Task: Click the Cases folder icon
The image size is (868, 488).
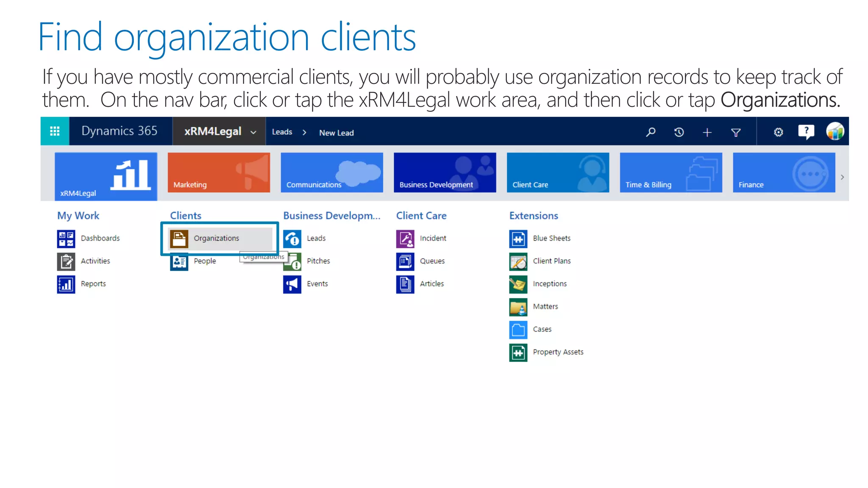Action: [518, 330]
